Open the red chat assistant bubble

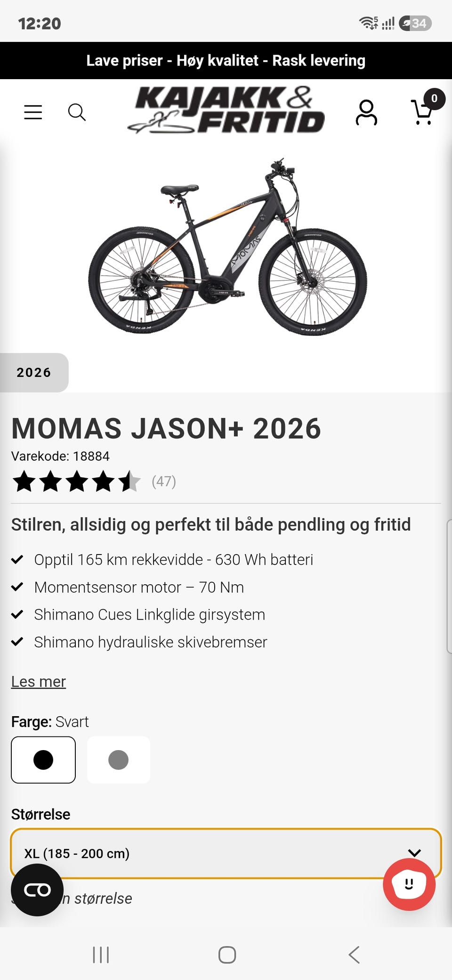point(409,884)
